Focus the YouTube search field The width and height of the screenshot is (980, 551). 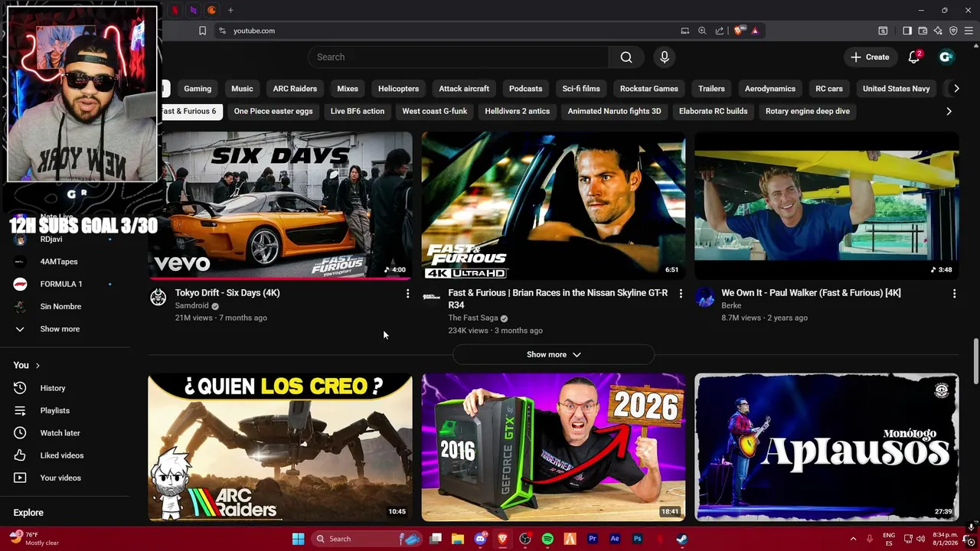[x=459, y=57]
